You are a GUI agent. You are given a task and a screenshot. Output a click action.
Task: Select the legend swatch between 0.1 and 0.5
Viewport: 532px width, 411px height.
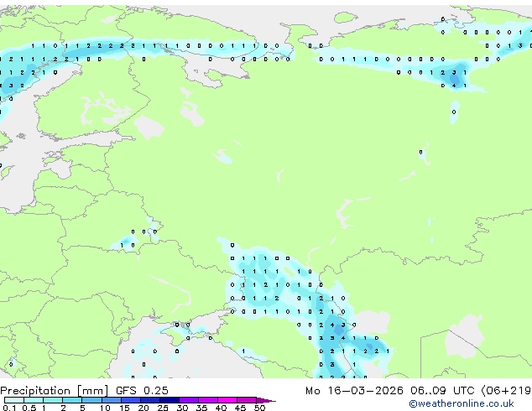coord(14,400)
